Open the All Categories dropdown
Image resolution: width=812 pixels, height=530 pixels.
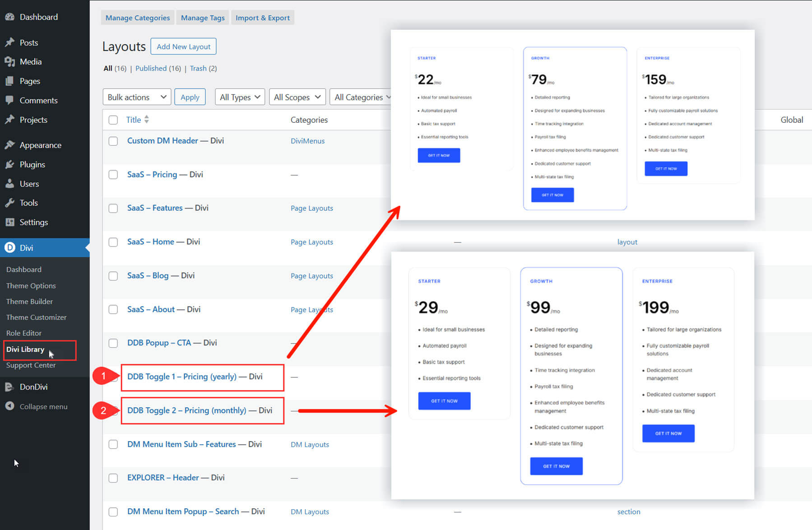(361, 97)
